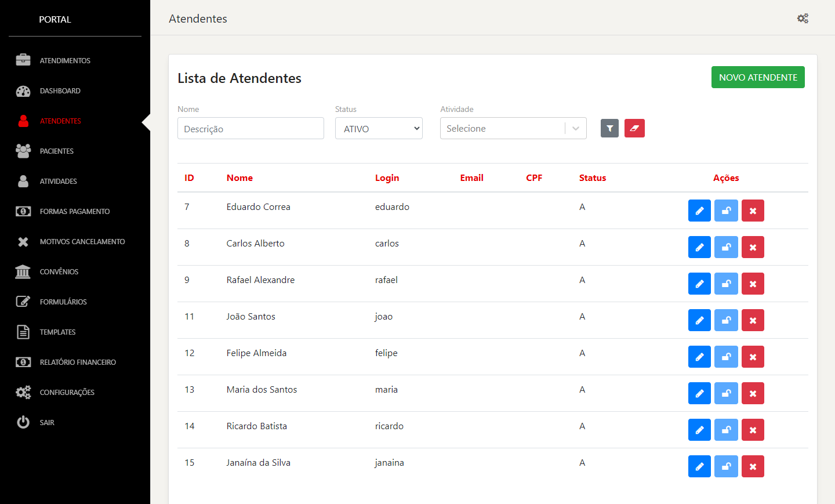Open the Status dropdown showing ATIVO
Image resolution: width=835 pixels, height=504 pixels.
(379, 128)
